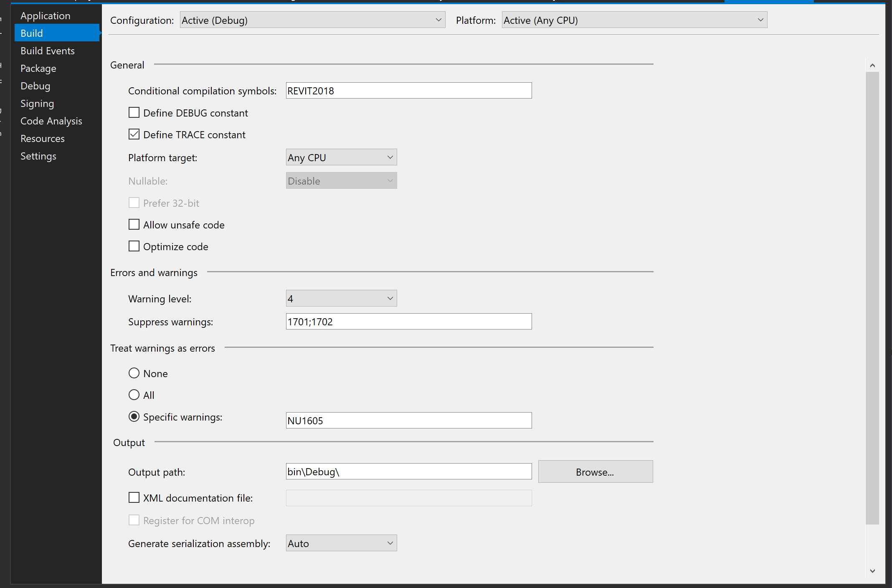Uncheck Define TRACE constant
Image resolution: width=892 pixels, height=588 pixels.
coord(134,134)
